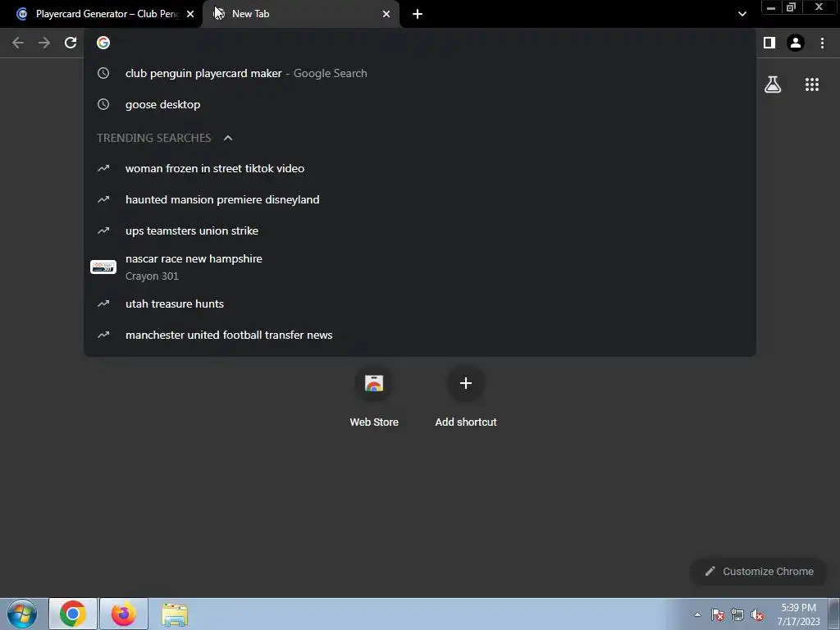Screen dimensions: 840x630
Task: Show hidden system tray icons
Action: (697, 614)
